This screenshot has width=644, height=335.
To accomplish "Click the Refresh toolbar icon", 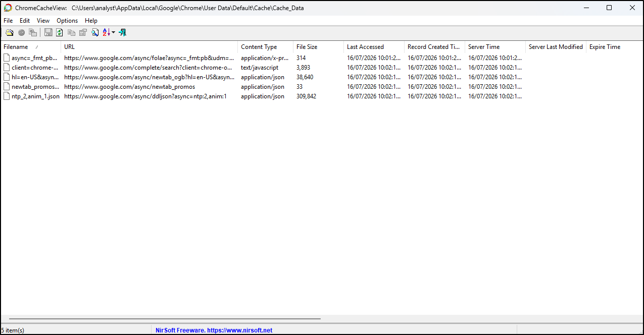I will pyautogui.click(x=60, y=32).
